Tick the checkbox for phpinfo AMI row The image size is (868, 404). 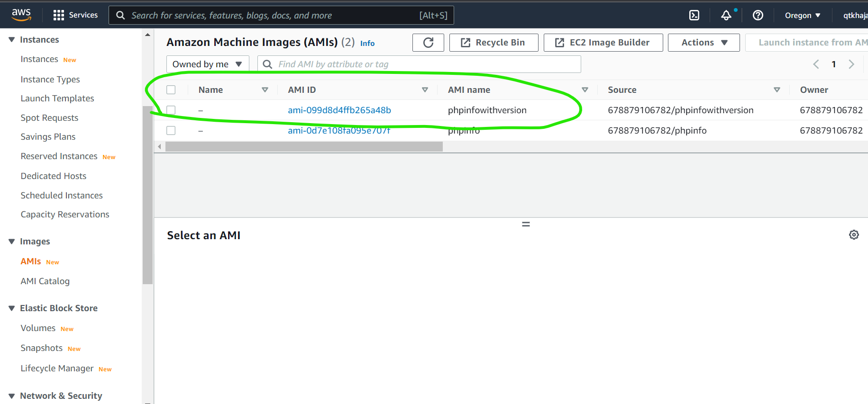[171, 130]
